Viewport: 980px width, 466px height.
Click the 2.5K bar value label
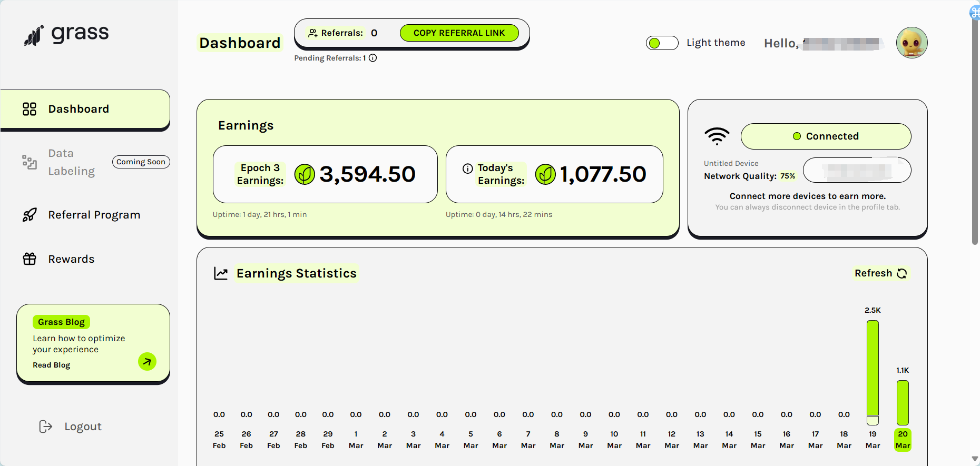pos(873,310)
